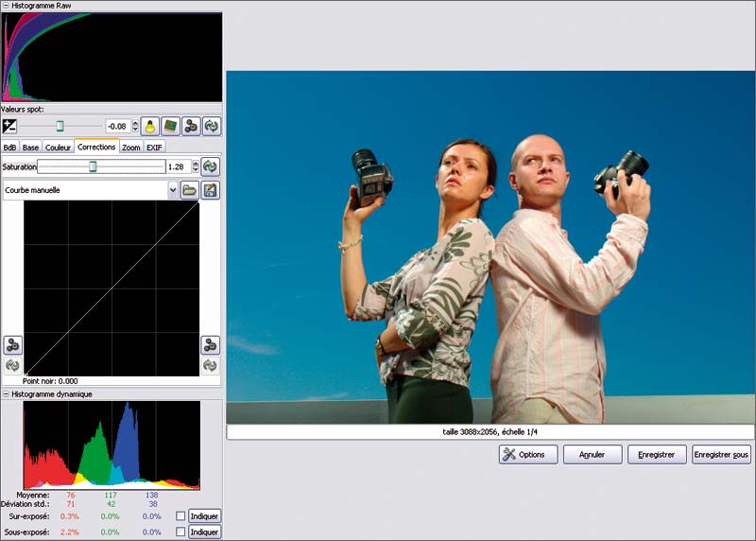
Task: Open the Courbe manuelle dropdown
Action: tap(173, 190)
